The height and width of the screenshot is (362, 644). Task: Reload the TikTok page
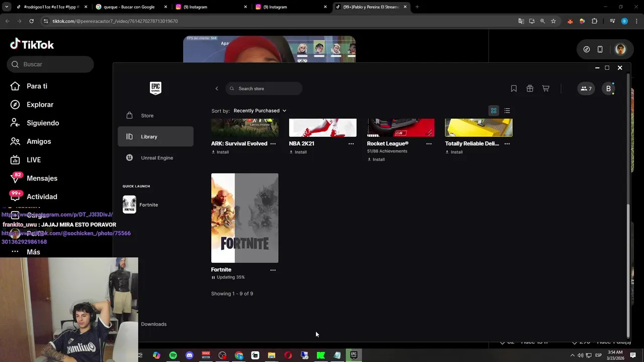click(31, 21)
